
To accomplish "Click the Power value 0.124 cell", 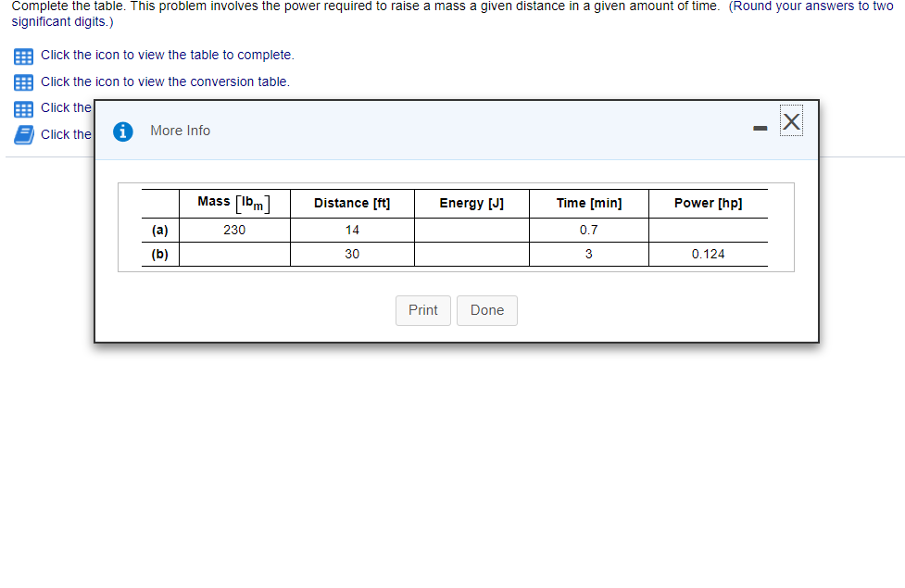I will 708,254.
